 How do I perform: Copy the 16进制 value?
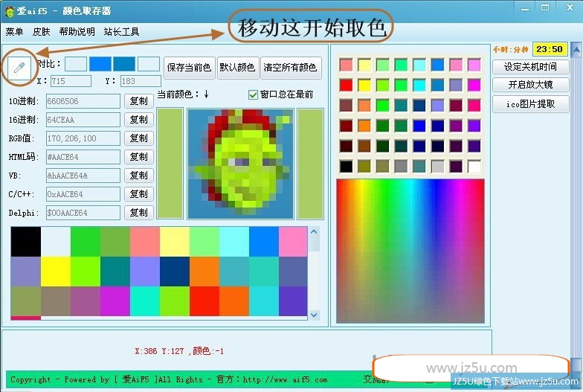(138, 120)
